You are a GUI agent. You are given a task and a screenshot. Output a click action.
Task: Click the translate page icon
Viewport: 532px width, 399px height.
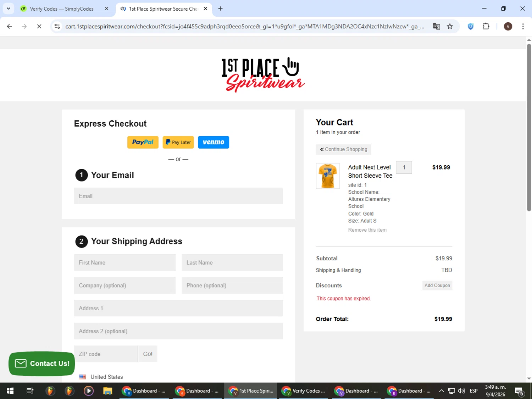[436, 26]
